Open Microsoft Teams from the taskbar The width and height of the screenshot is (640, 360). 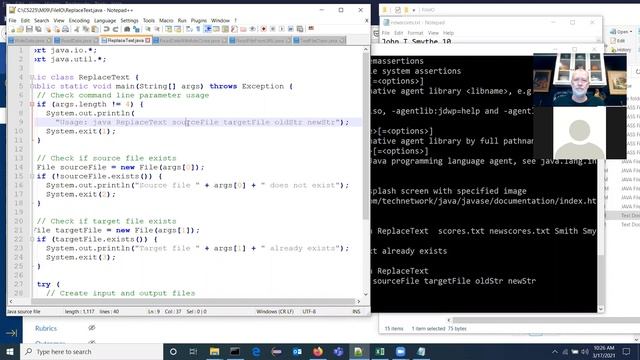(x=338, y=351)
